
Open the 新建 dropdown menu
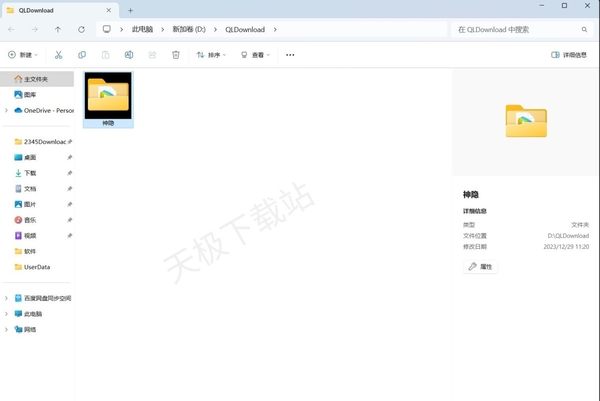click(24, 55)
